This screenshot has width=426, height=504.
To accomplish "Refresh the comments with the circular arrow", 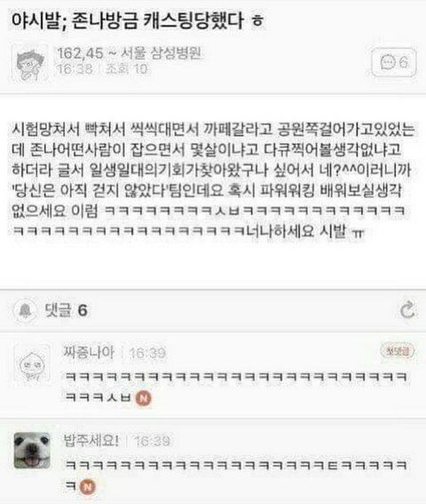I will tap(407, 310).
